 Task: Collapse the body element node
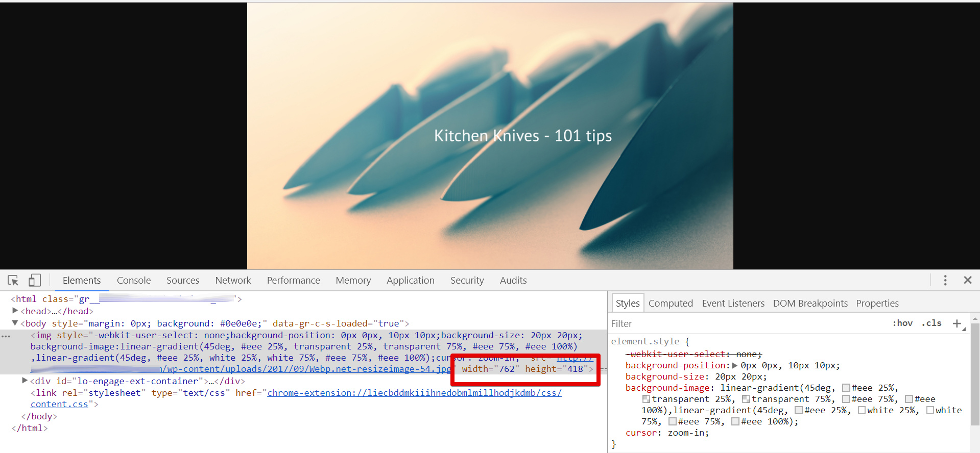(x=15, y=323)
